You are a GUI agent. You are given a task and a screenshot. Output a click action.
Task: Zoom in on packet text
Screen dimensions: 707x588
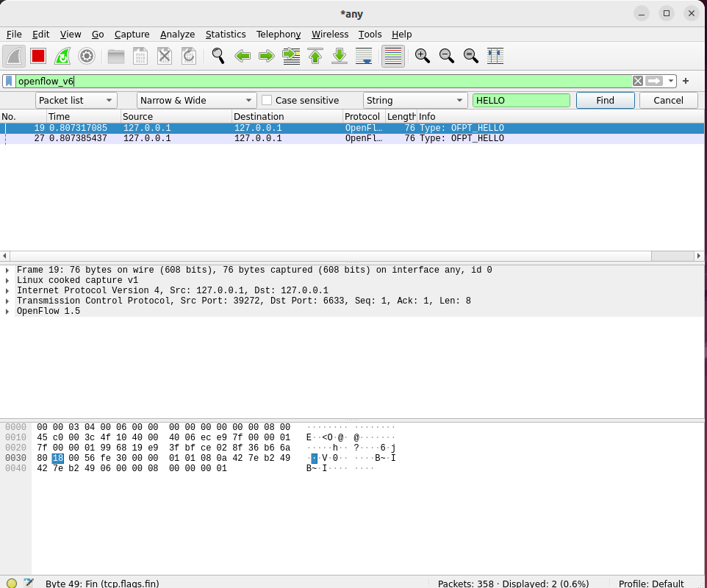tap(423, 56)
